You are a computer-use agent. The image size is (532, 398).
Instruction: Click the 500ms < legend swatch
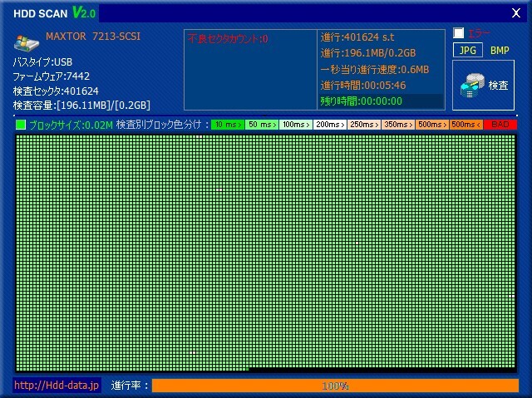(x=466, y=125)
